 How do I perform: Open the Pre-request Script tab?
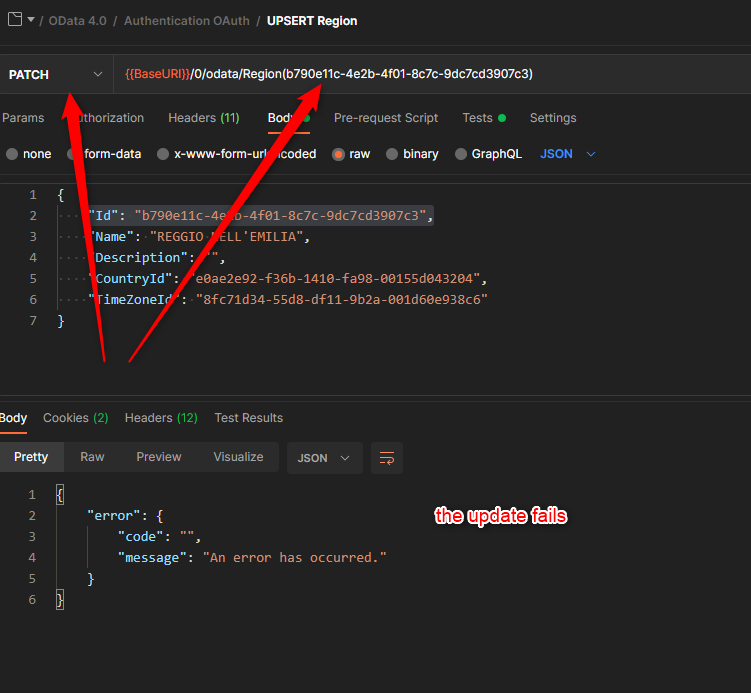(386, 118)
